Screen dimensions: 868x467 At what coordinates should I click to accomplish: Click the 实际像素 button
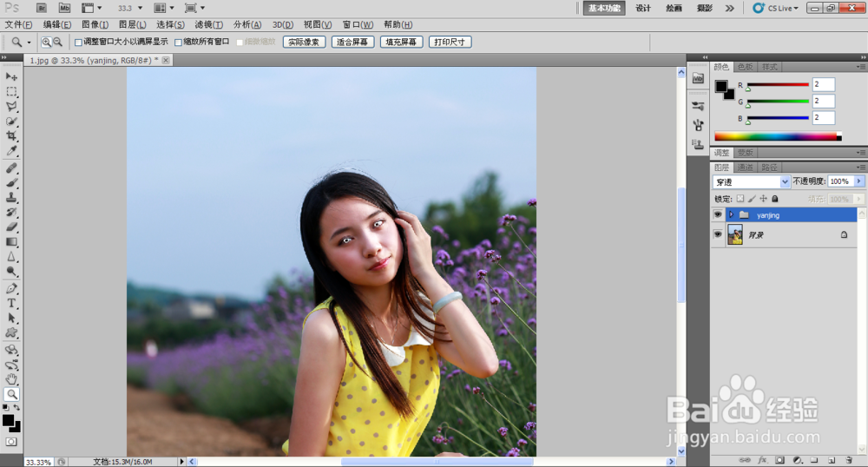pos(304,42)
